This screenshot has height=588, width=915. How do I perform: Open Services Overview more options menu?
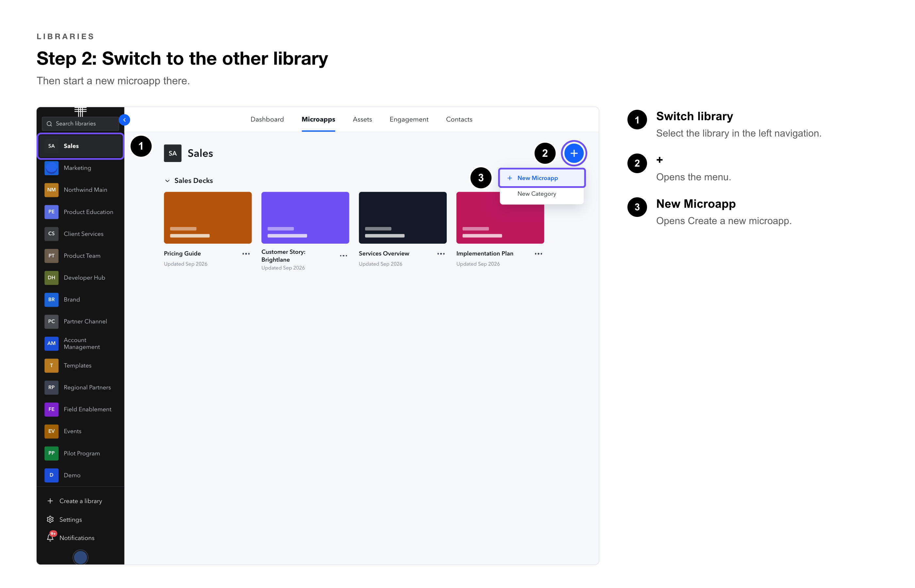coord(441,254)
